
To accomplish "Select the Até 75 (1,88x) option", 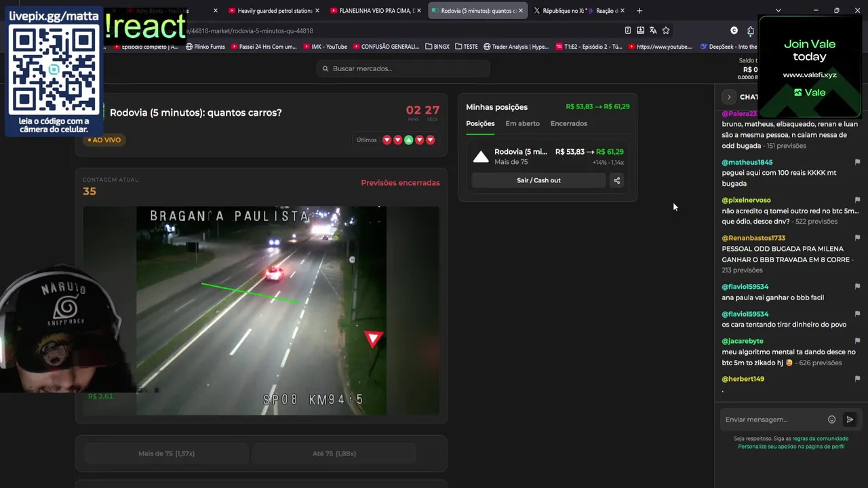I will [x=335, y=453].
